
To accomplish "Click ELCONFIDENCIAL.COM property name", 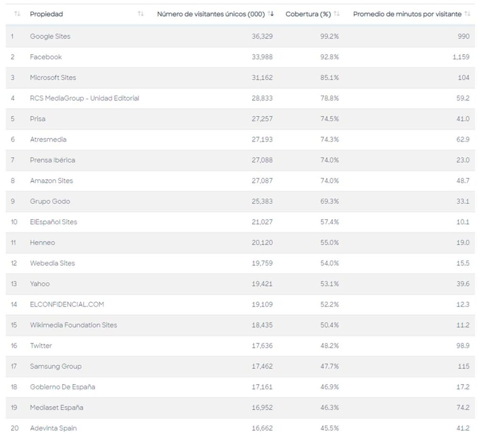I will (67, 304).
